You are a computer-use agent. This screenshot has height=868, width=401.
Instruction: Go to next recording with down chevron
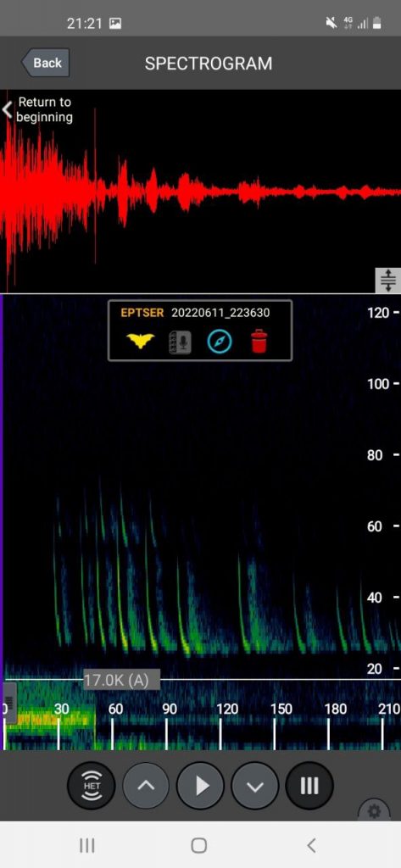[255, 786]
